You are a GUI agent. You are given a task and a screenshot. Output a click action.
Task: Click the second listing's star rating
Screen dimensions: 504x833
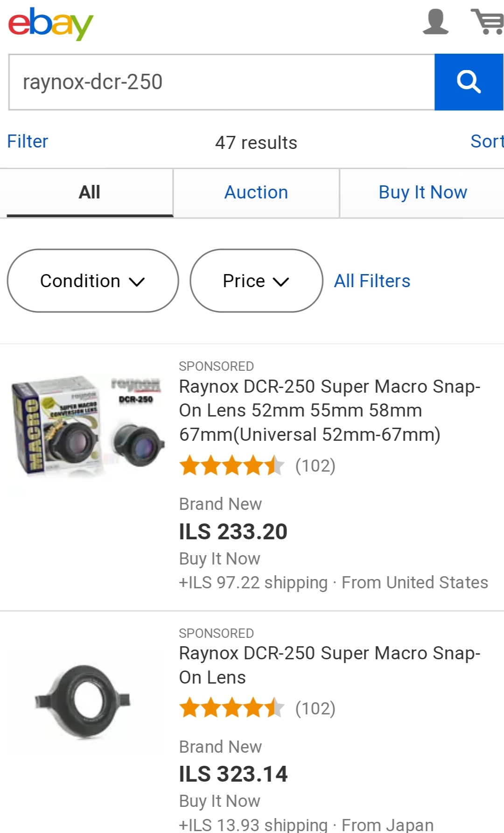(x=231, y=708)
